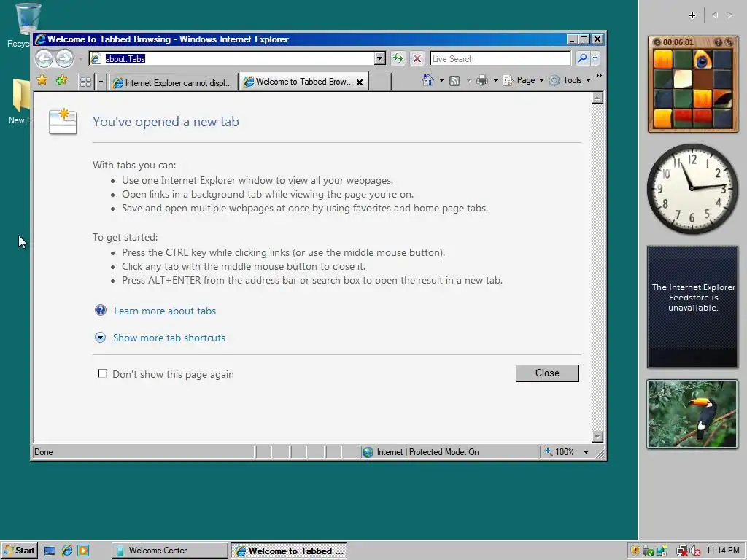This screenshot has height=560, width=747.
Task: Switch to Internet Explorer cannot display tab
Action: [173, 82]
